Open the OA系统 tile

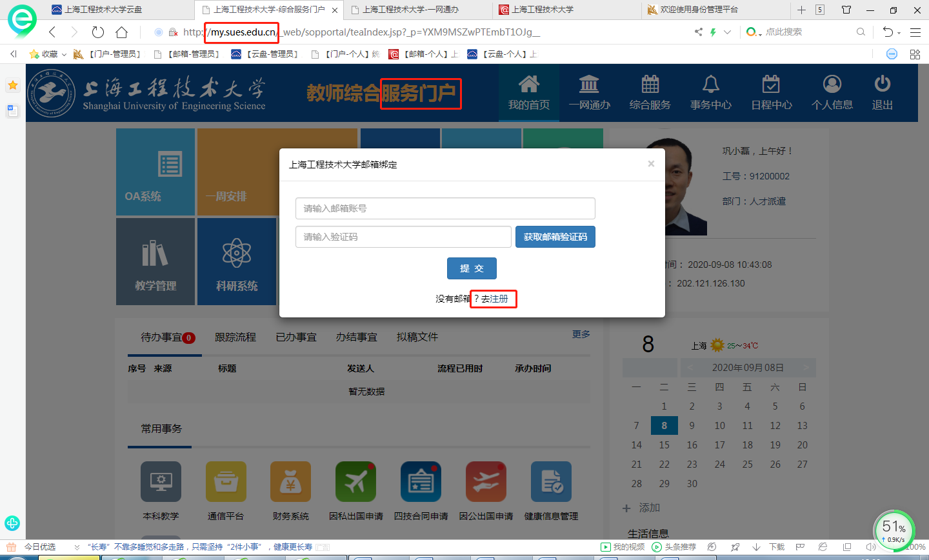(155, 172)
